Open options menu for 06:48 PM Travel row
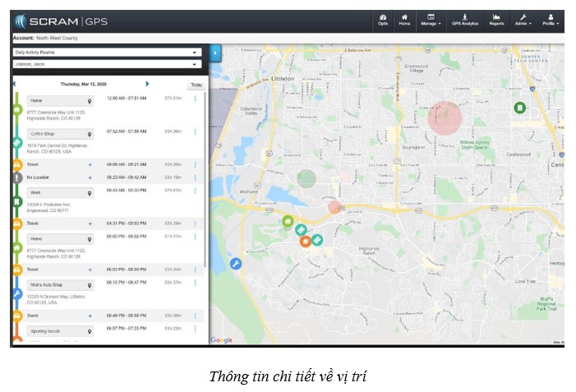The width and height of the screenshot is (576, 392). click(195, 316)
